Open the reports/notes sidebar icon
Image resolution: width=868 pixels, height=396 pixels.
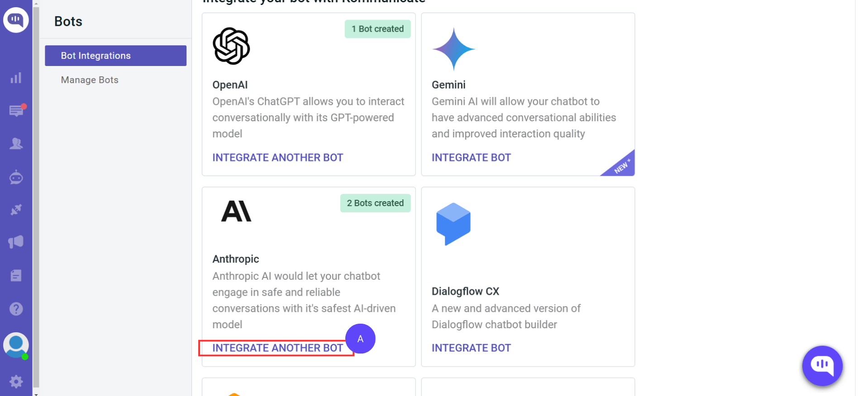16,275
